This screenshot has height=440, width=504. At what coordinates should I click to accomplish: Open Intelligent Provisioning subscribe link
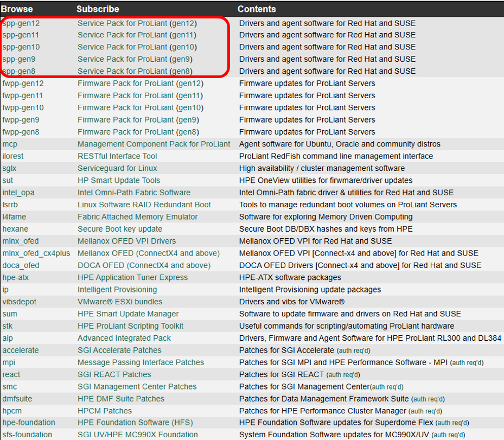(117, 290)
